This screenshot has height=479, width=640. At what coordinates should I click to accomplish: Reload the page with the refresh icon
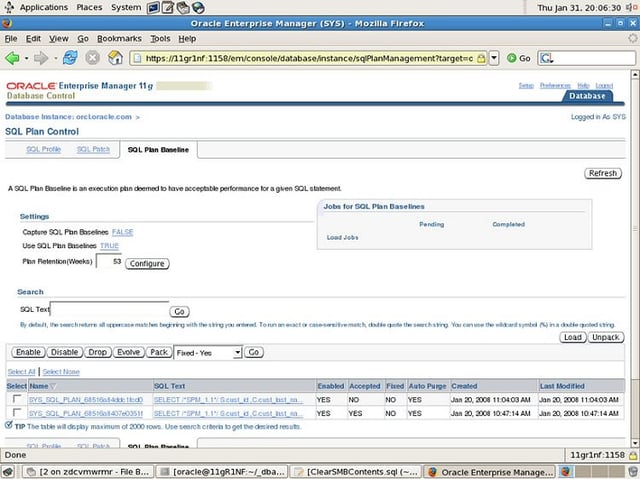[x=70, y=58]
